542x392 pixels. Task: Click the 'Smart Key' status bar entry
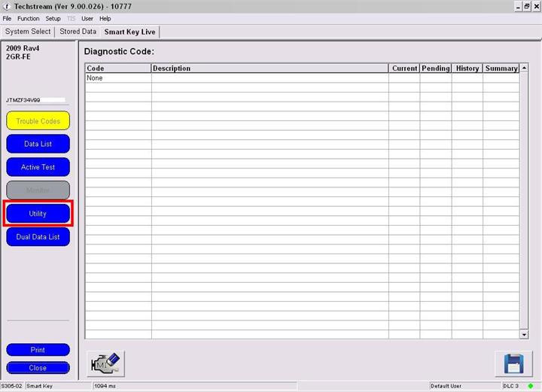(39, 386)
